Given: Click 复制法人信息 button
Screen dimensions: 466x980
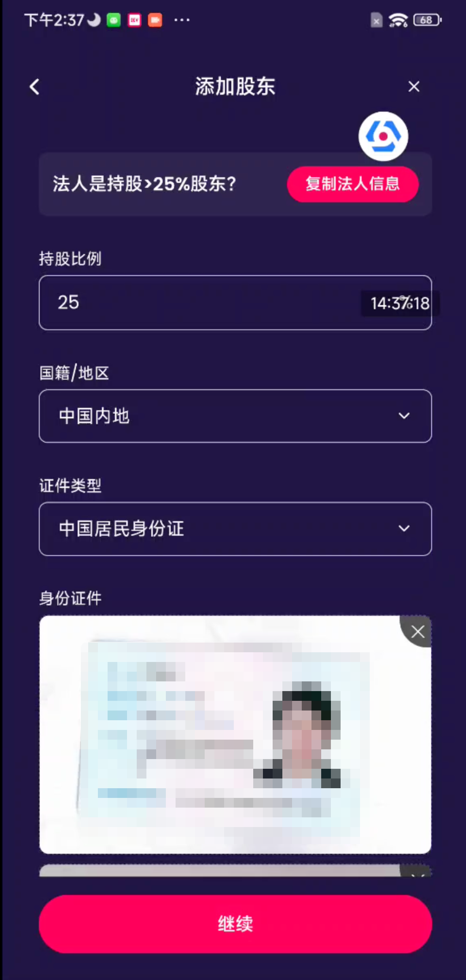Looking at the screenshot, I should 353,184.
